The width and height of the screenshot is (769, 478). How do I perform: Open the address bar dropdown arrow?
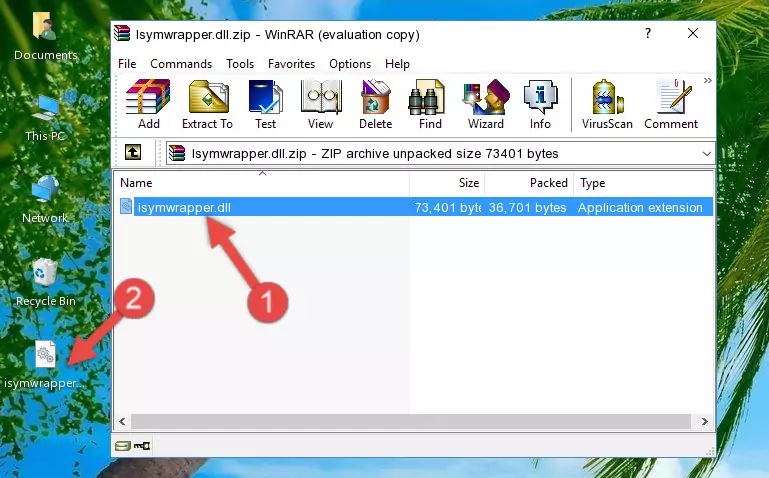pyautogui.click(x=706, y=153)
